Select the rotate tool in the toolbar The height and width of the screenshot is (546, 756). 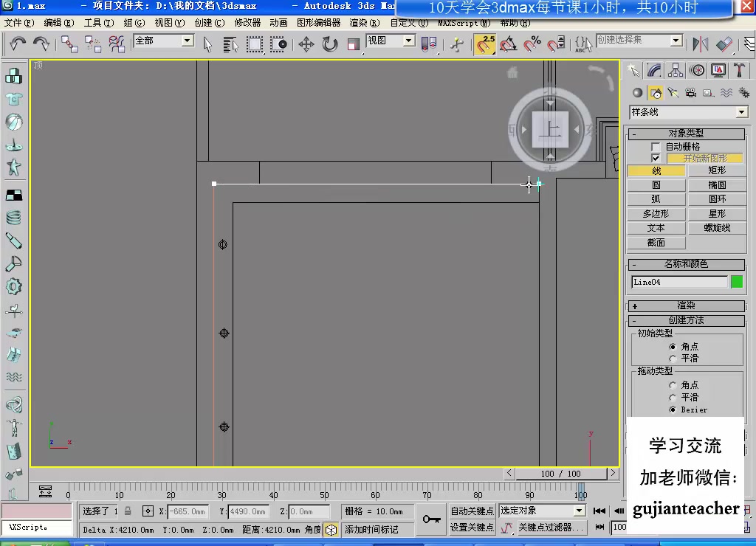point(330,44)
